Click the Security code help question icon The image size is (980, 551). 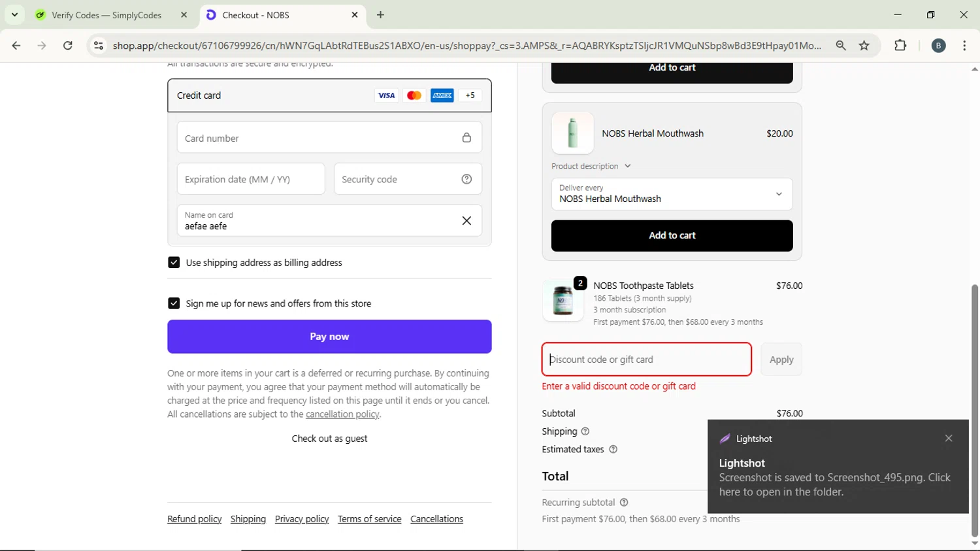466,179
